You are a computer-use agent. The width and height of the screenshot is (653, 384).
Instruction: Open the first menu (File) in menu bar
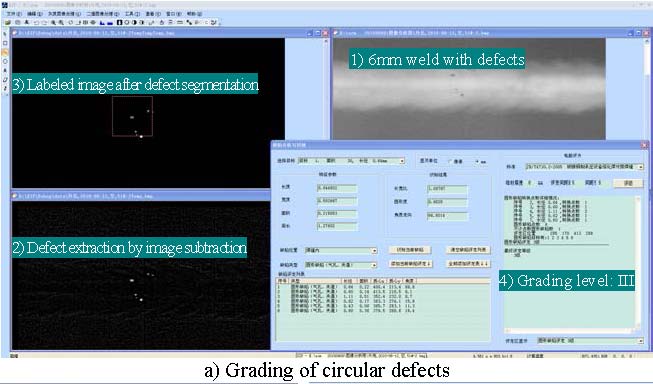pyautogui.click(x=14, y=14)
